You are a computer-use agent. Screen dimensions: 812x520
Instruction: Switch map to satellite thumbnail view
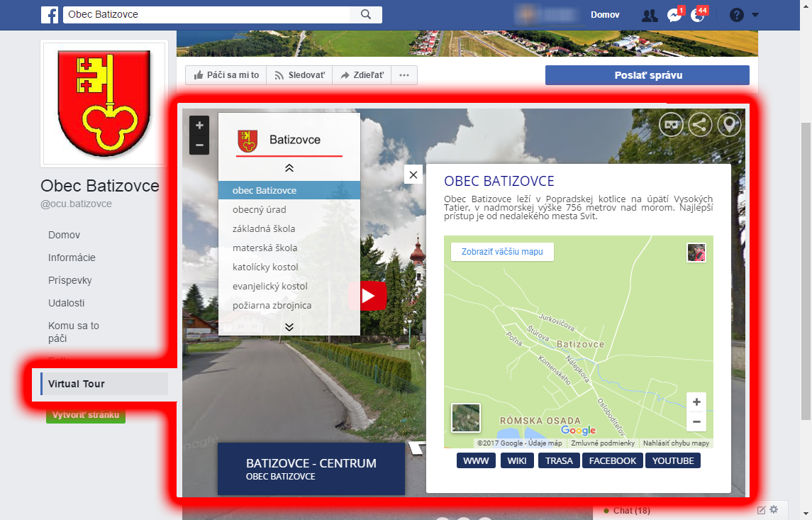465,417
